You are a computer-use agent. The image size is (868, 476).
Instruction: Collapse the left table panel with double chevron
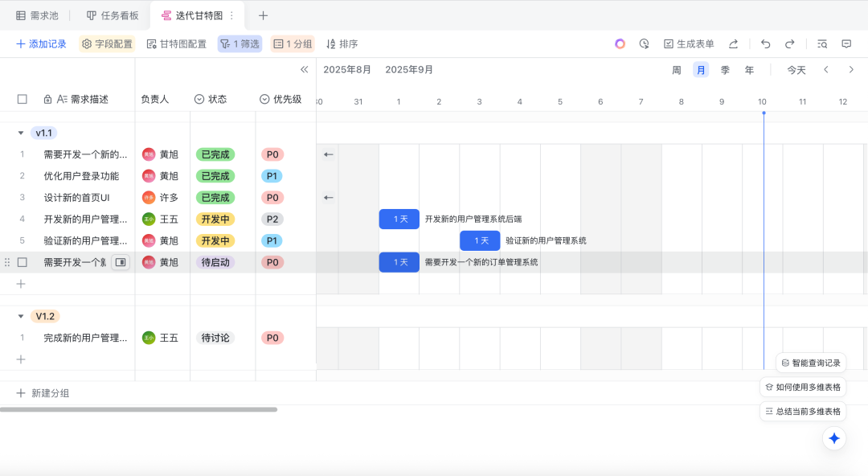305,70
